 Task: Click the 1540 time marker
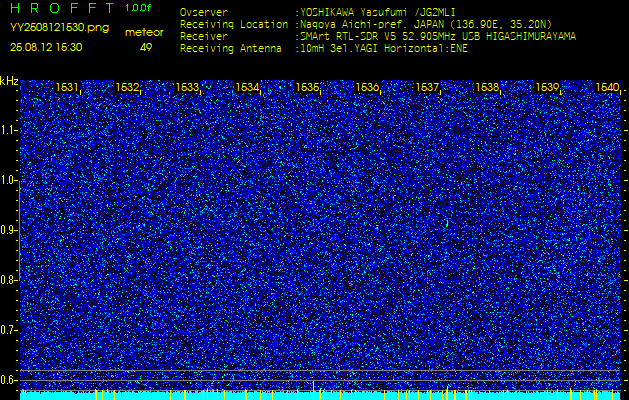click(x=607, y=87)
